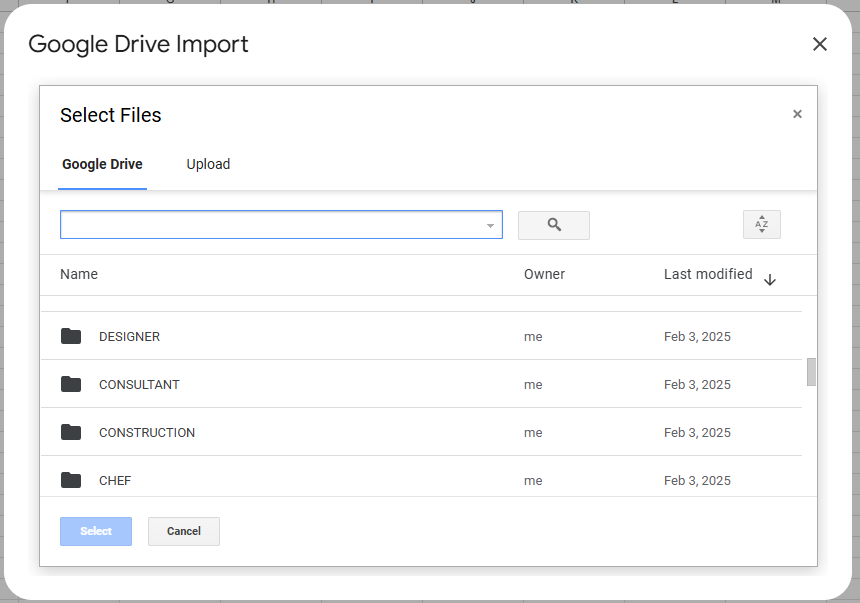Click the magnifying glass search button

click(553, 225)
